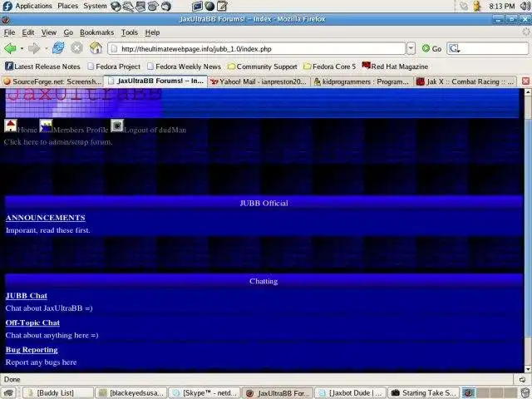The image size is (532, 399).
Task: Switch to Skype taskbar window
Action: point(204,392)
